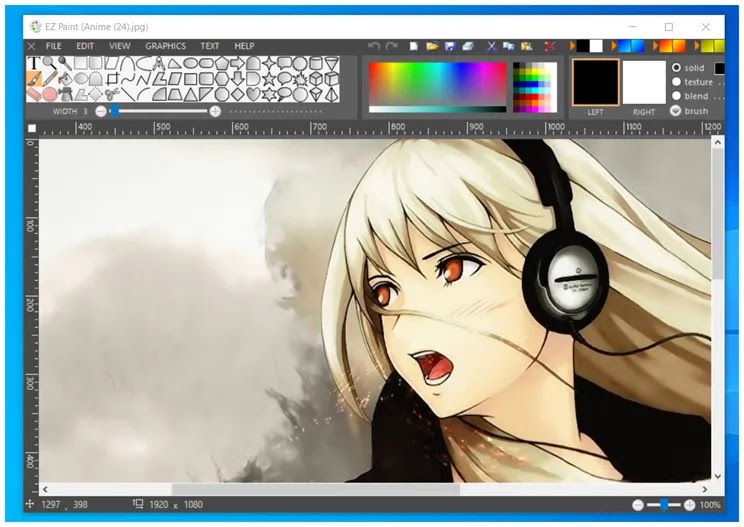The height and width of the screenshot is (527, 744).
Task: Select the paintbrush tool highlighted in orange
Action: (34, 79)
